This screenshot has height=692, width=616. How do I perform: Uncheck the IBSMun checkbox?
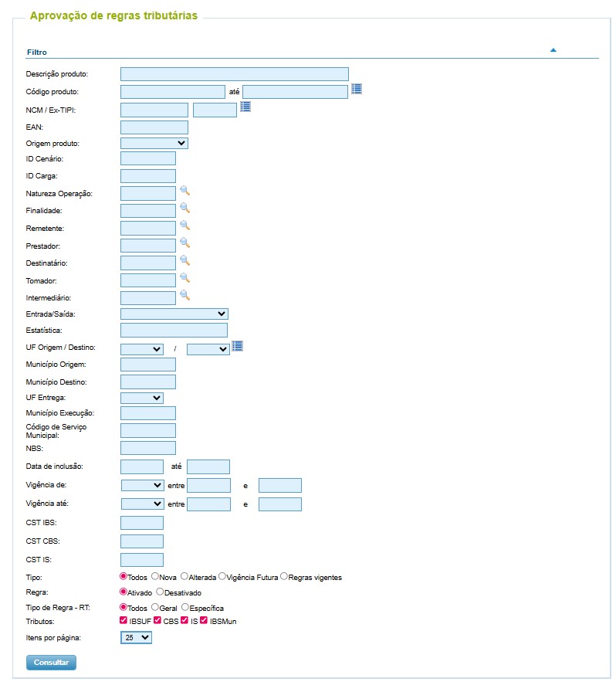click(204, 620)
